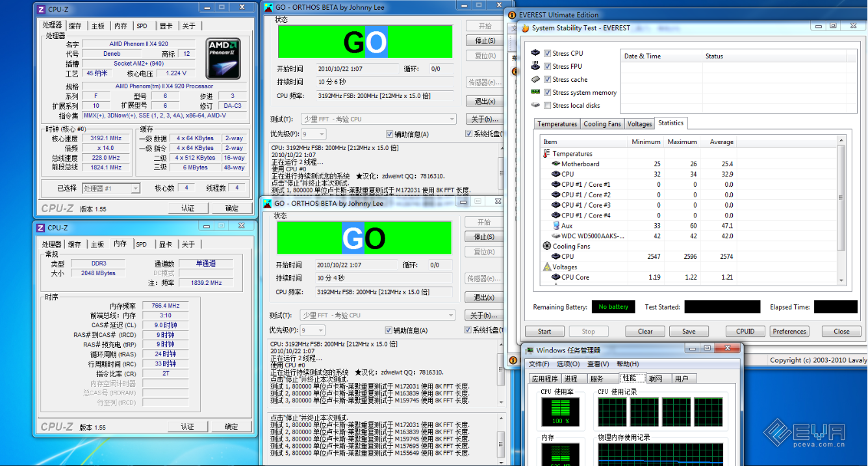Click the icon of CPU #1 / Core #2
This screenshot has height=466, width=868.
click(555, 195)
